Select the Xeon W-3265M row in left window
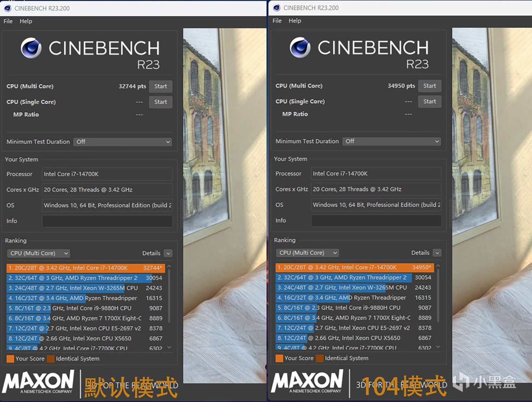532x402 pixels. pyautogui.click(x=86, y=288)
